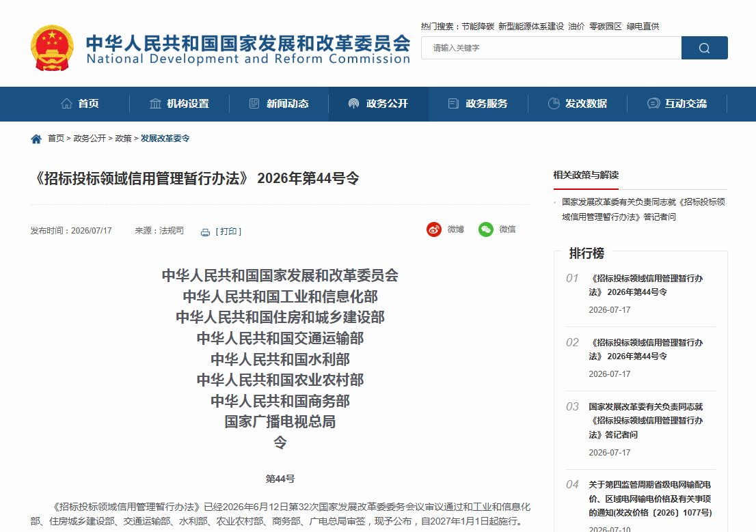Open the 政务服务 navigation menu
The image size is (756, 532).
(x=487, y=104)
